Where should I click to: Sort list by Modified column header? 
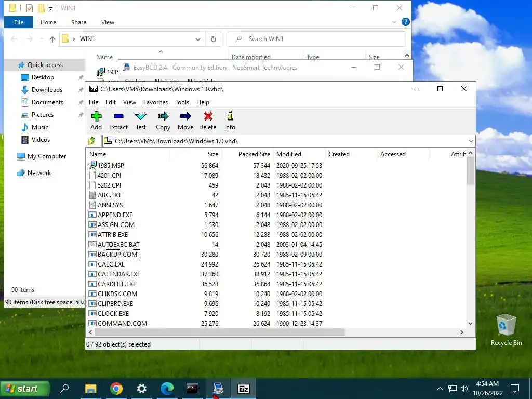[299, 154]
